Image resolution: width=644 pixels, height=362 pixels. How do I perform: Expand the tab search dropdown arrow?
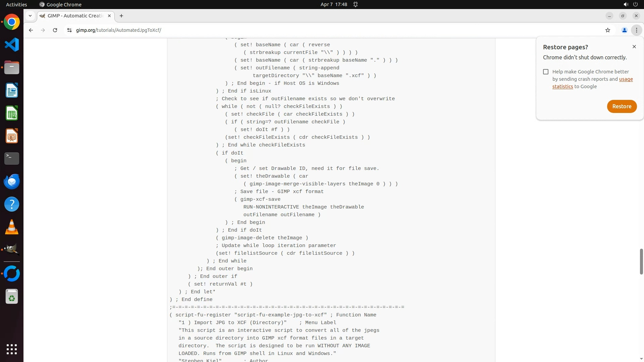click(30, 16)
